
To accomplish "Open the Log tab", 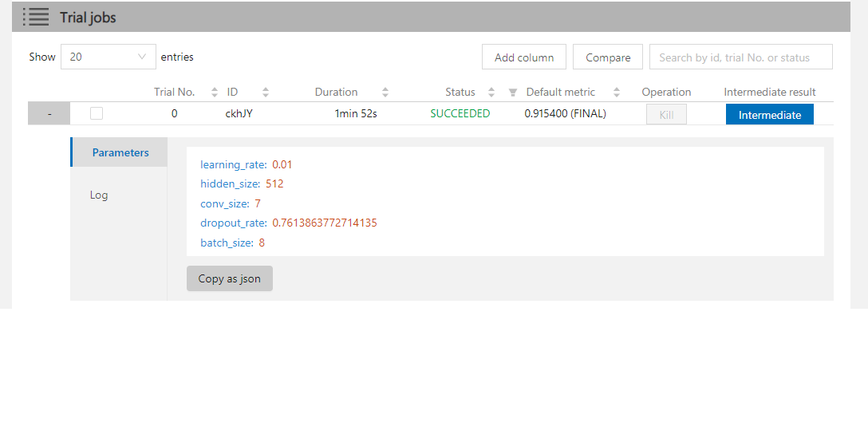I will pyautogui.click(x=99, y=195).
